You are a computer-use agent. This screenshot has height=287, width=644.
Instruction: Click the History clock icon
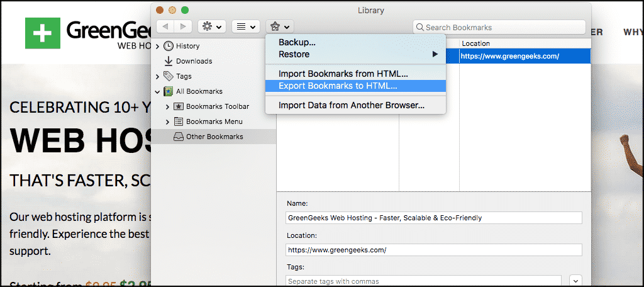(169, 46)
